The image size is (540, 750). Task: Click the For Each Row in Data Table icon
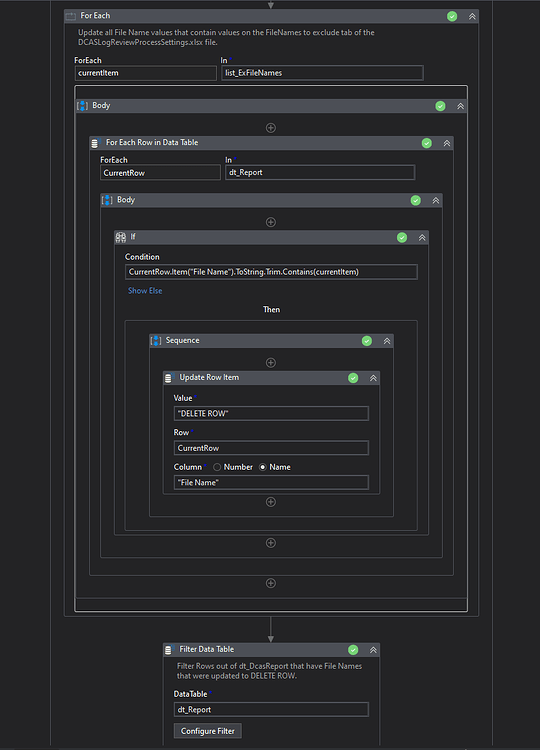(95, 143)
